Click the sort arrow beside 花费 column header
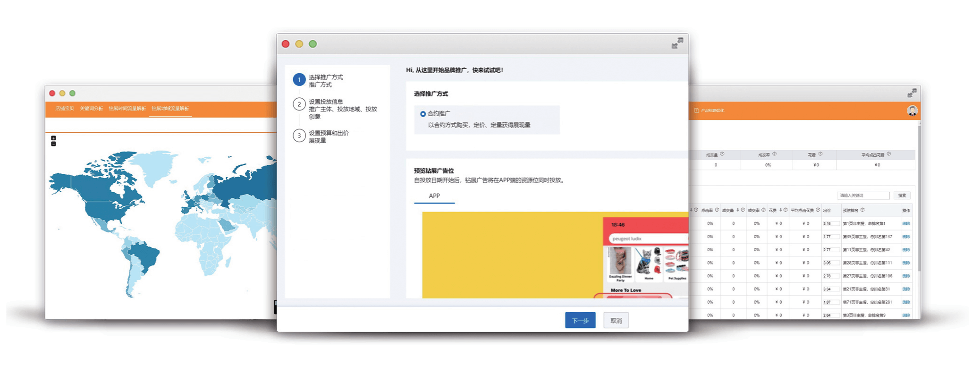This screenshot has height=384, width=980. [780, 210]
